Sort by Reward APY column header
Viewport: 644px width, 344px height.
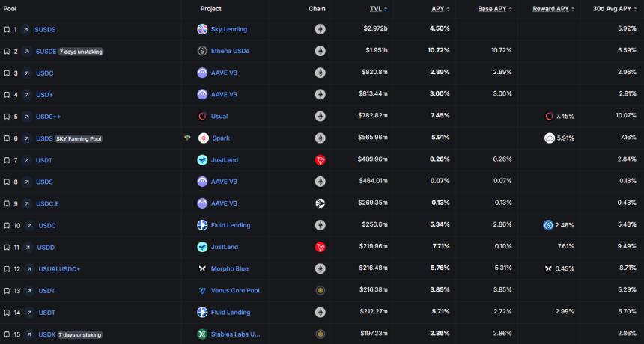550,9
